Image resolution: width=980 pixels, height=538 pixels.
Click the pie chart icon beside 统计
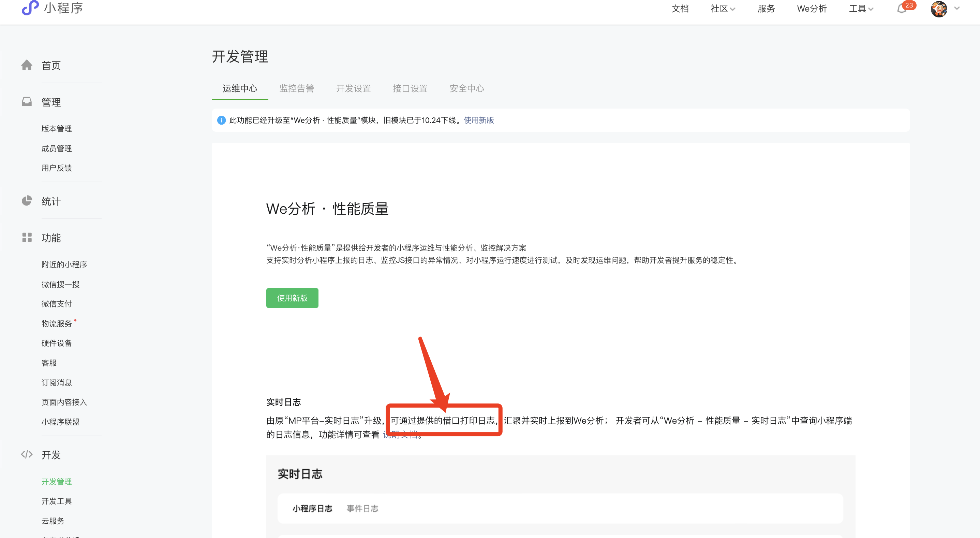click(27, 201)
